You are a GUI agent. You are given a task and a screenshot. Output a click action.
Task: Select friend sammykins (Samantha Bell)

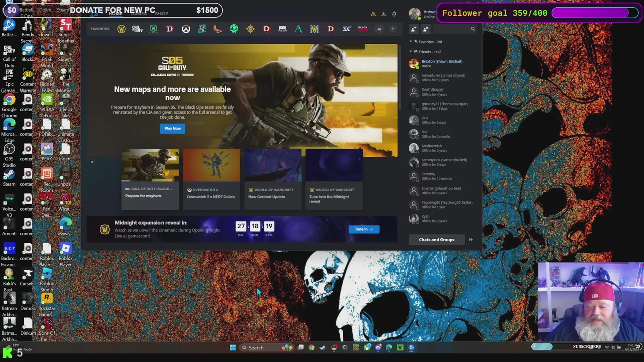tap(442, 162)
